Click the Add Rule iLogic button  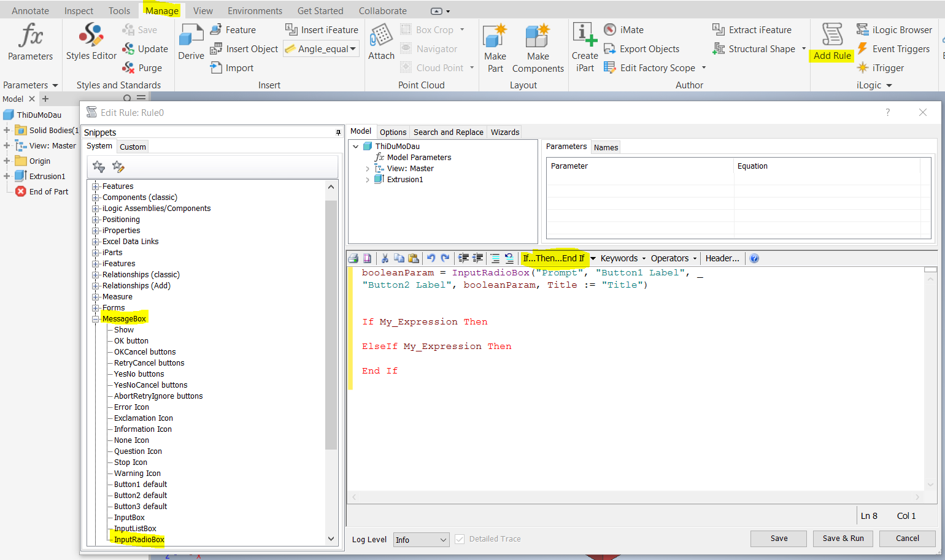pos(832,42)
